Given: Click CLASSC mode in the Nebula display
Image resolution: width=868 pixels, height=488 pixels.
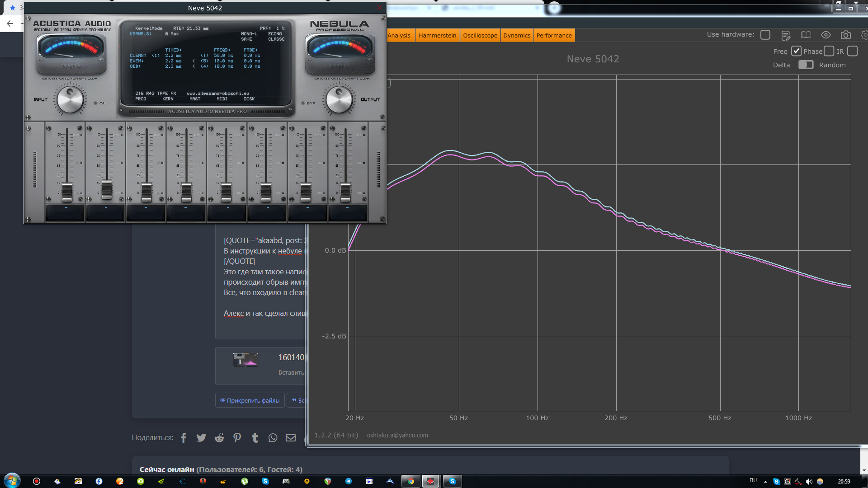Looking at the screenshot, I should [x=276, y=39].
